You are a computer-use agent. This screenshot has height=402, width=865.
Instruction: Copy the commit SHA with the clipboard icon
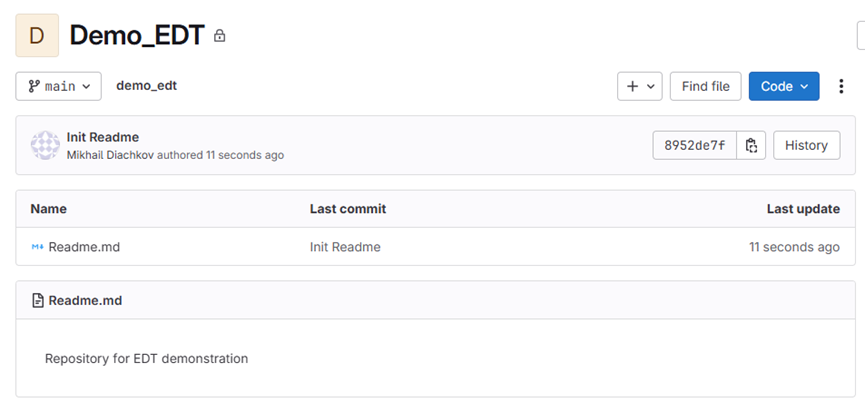(x=751, y=146)
